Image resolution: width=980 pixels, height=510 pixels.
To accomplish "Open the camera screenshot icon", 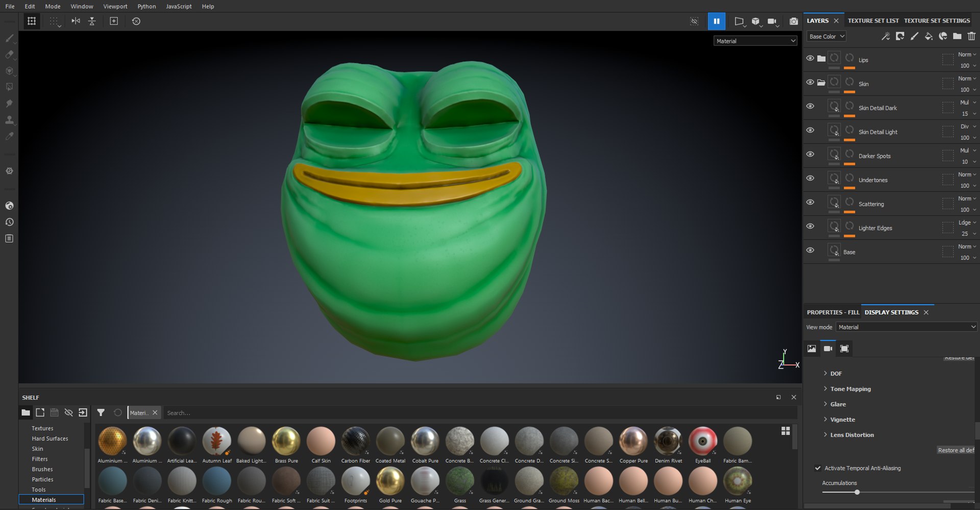I will pos(794,21).
